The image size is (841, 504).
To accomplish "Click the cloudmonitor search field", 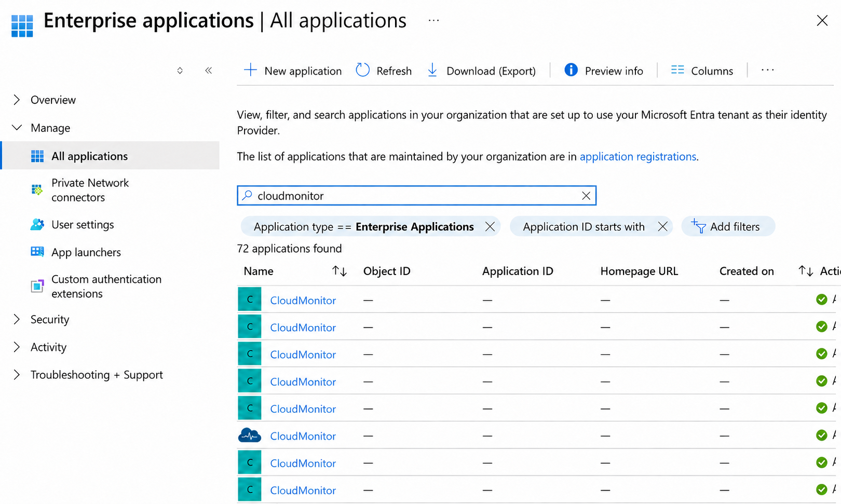I will click(x=416, y=196).
